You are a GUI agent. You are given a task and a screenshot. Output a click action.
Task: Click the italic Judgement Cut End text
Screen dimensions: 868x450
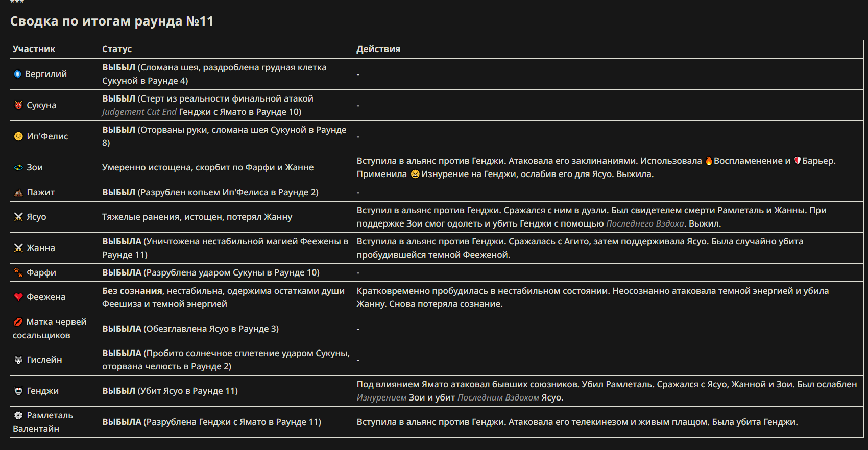point(139,112)
